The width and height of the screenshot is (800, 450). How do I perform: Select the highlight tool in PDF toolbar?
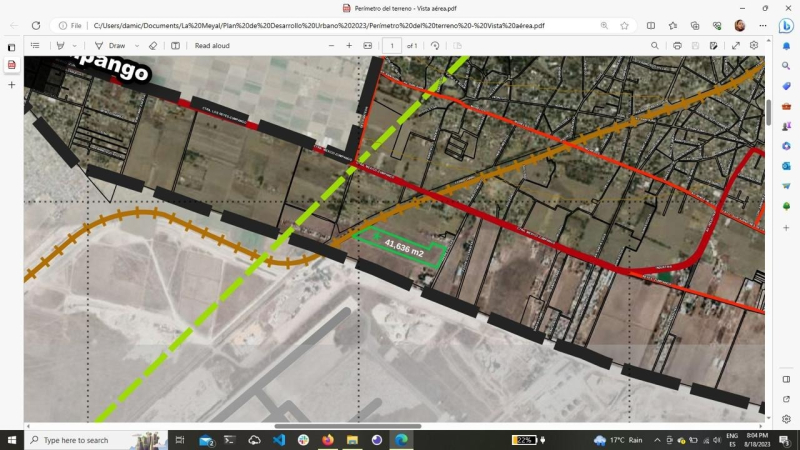point(61,45)
